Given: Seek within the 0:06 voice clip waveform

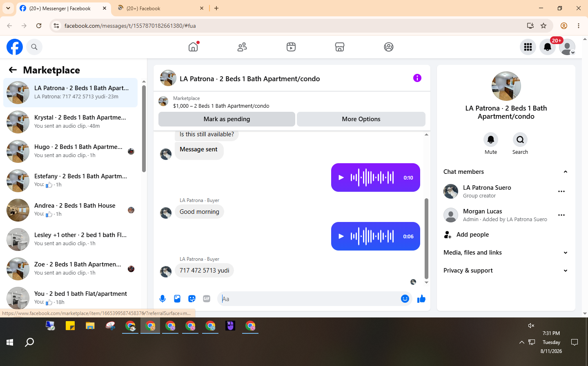Looking at the screenshot, I should point(372,236).
